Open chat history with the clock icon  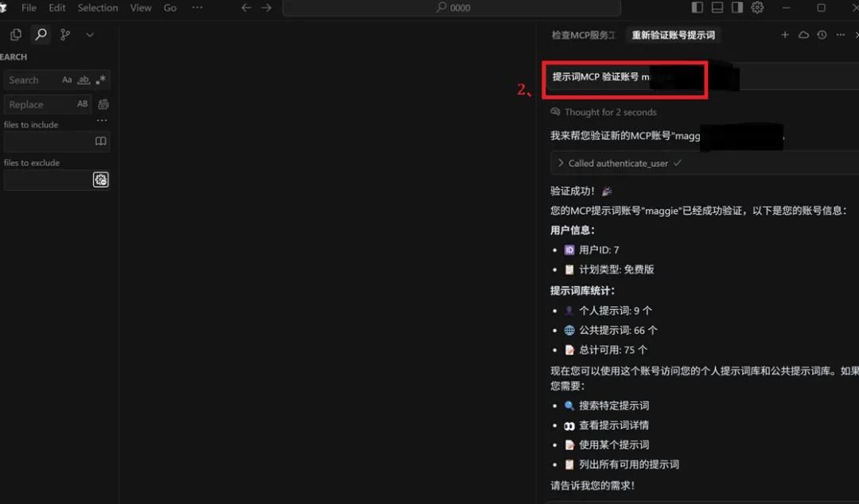pyautogui.click(x=822, y=34)
